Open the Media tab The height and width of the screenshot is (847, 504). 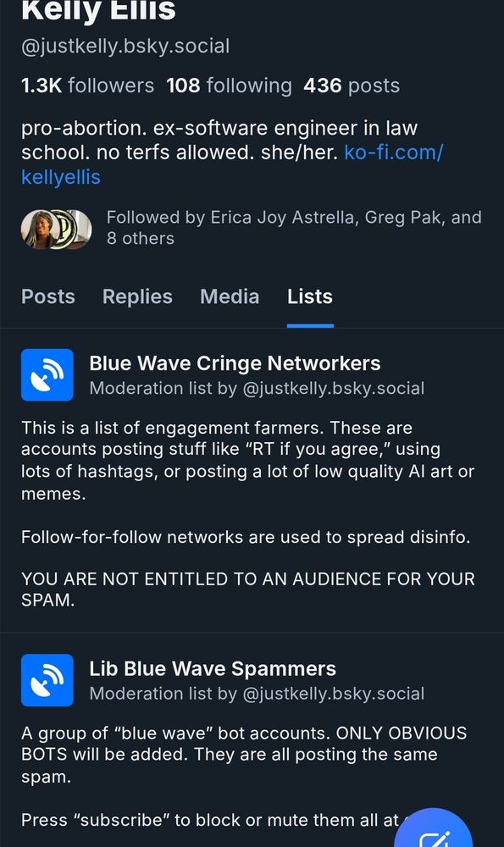pos(229,296)
